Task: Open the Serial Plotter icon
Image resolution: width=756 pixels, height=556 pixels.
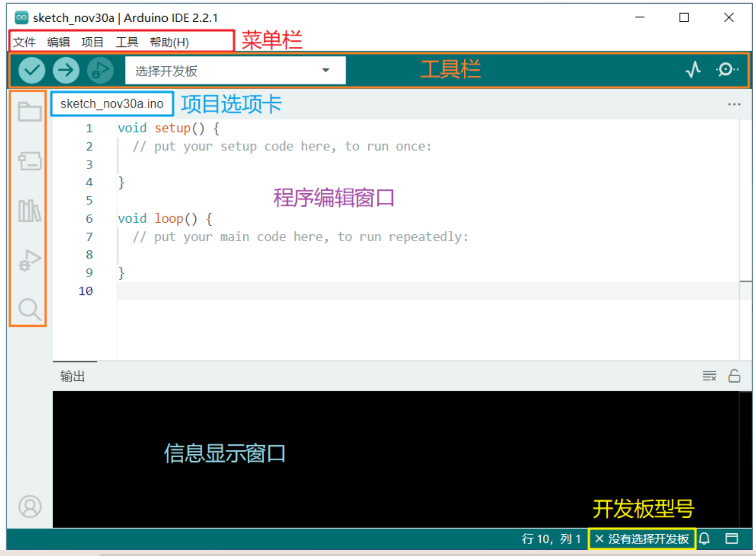Action: [693, 70]
